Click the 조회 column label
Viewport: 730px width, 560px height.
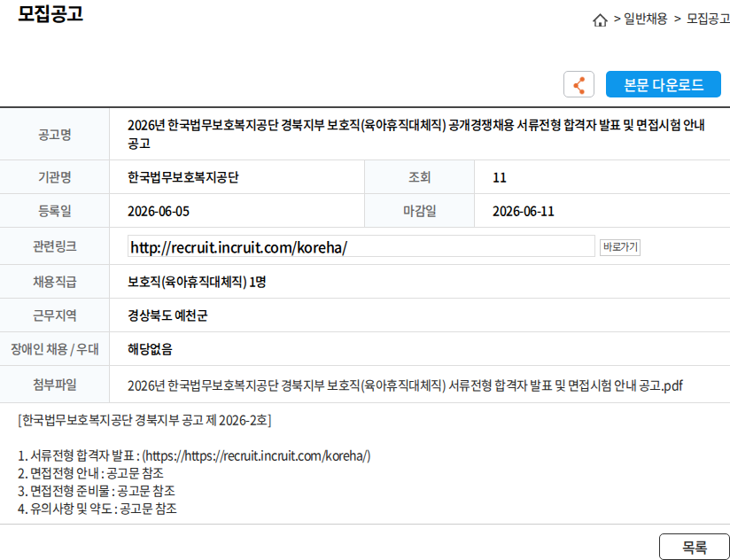click(419, 177)
